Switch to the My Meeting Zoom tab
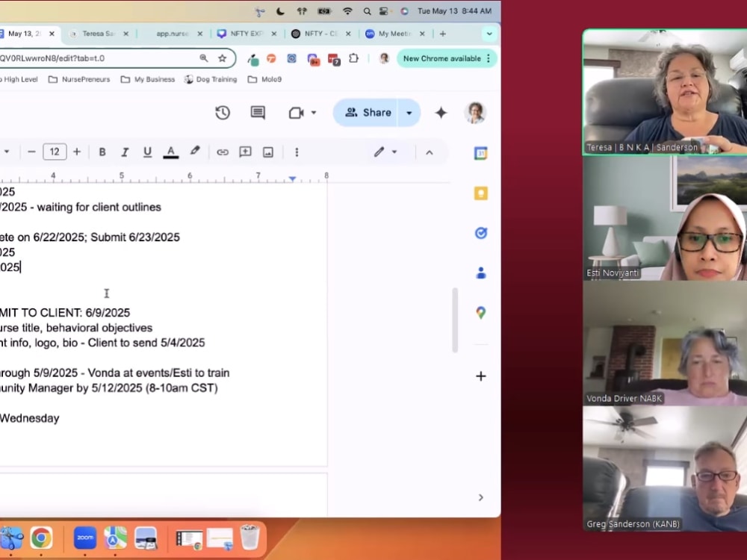The image size is (747, 560). point(394,34)
